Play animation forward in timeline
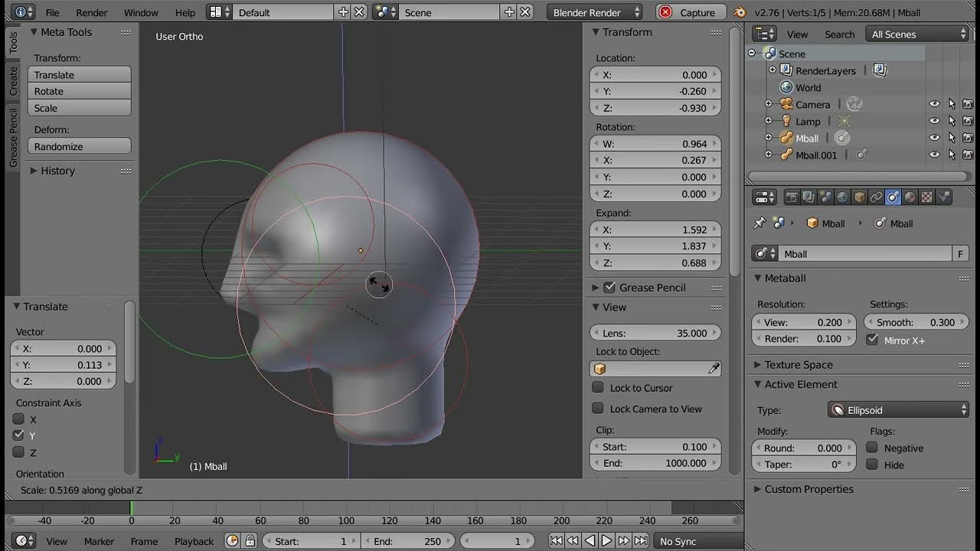This screenshot has height=551, width=980. pos(606,541)
